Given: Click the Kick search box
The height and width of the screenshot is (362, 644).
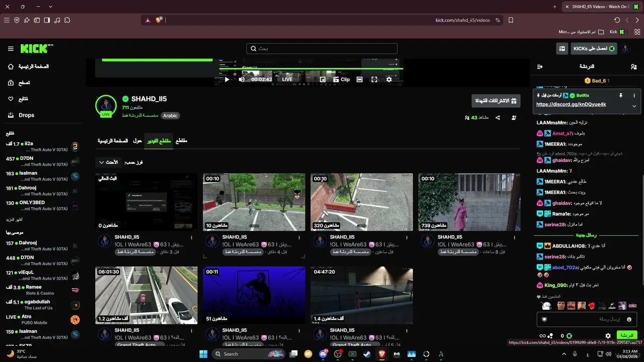Looking at the screenshot, I should click(x=322, y=49).
